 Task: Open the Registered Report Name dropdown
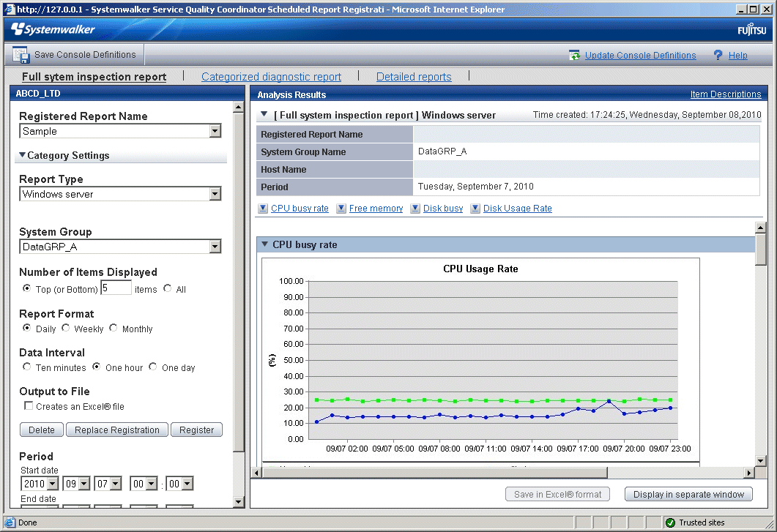(x=215, y=132)
